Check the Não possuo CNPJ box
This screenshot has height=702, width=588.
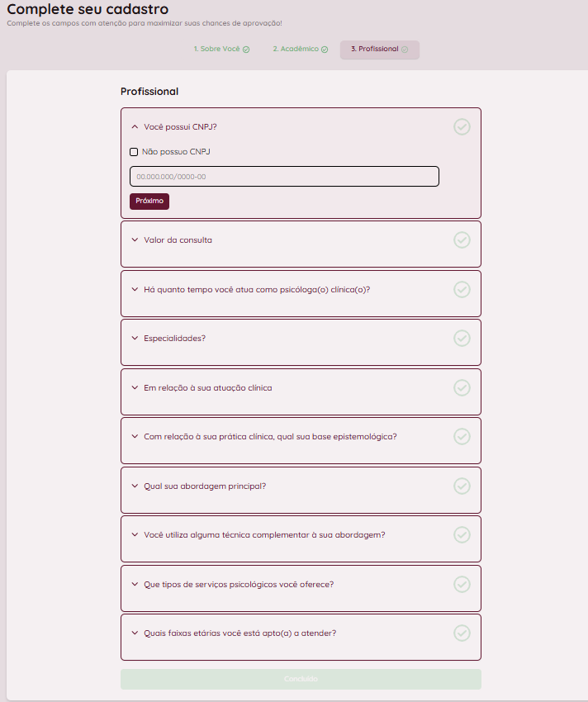(x=134, y=152)
